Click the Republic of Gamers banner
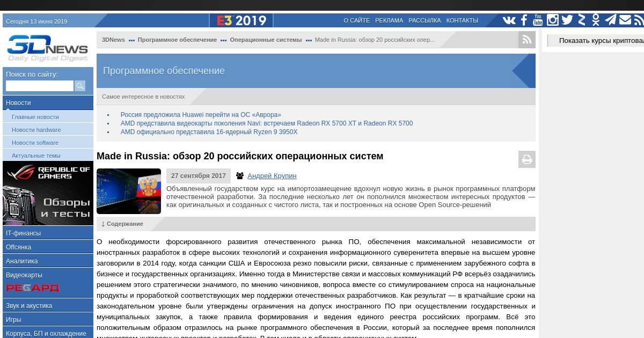 pyautogui.click(x=48, y=193)
